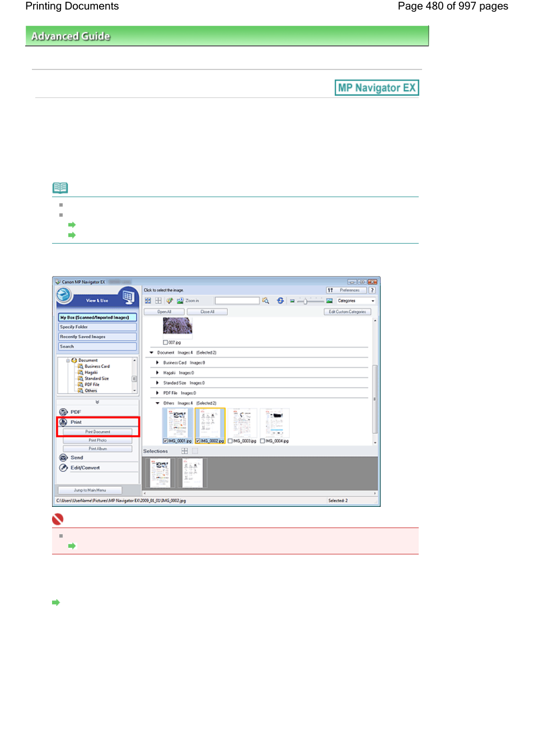The width and height of the screenshot is (534, 756).
Task: Click the large thumbnail size icon
Action: coord(330,301)
